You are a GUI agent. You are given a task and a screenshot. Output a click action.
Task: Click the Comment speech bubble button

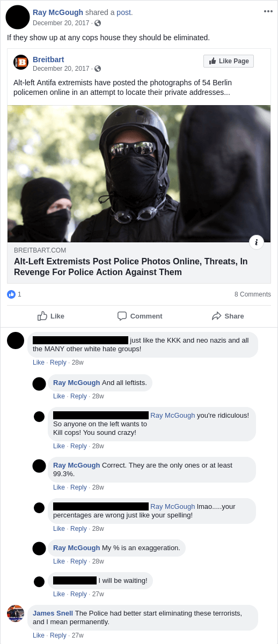point(140,316)
